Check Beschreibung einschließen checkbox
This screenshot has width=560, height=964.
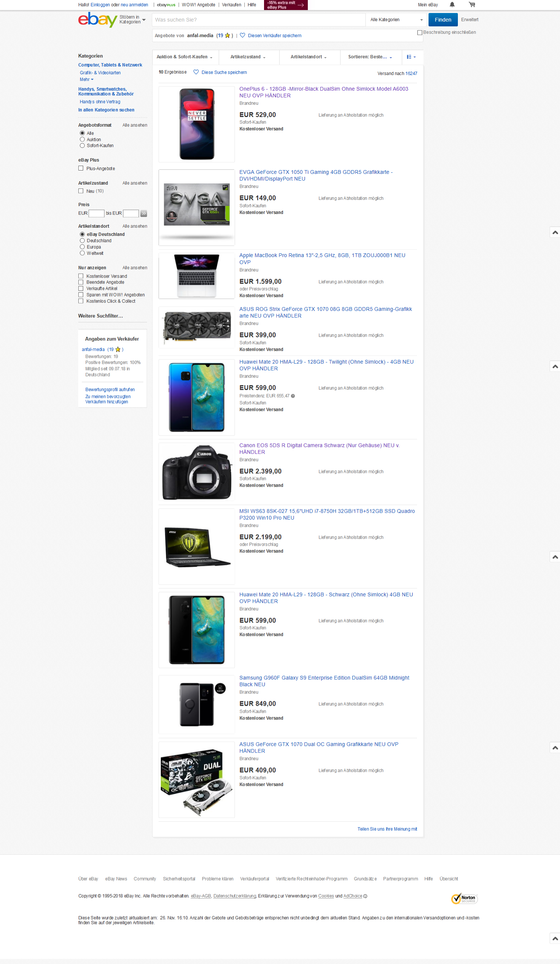[x=420, y=33]
